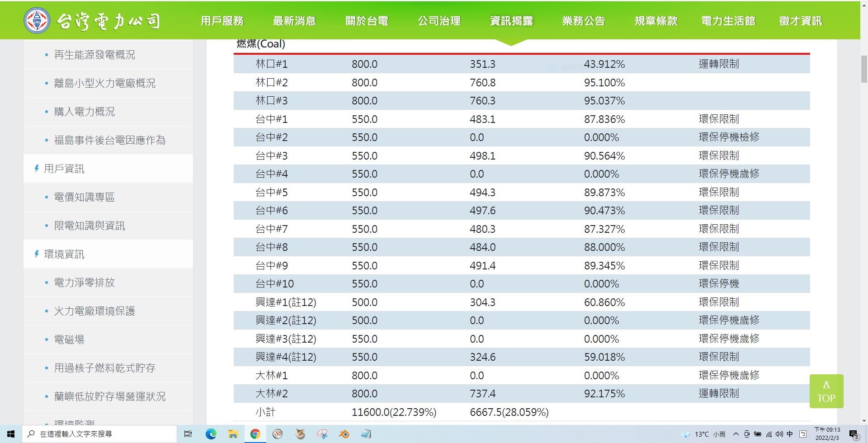Switch to Google Chrome on the taskbar
The width and height of the screenshot is (868, 443).
[255, 434]
